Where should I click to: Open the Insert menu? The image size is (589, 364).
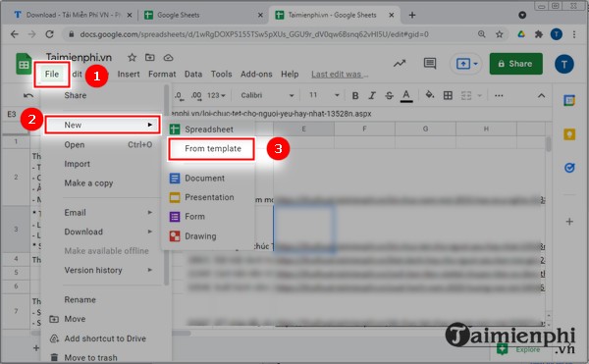[x=129, y=74]
